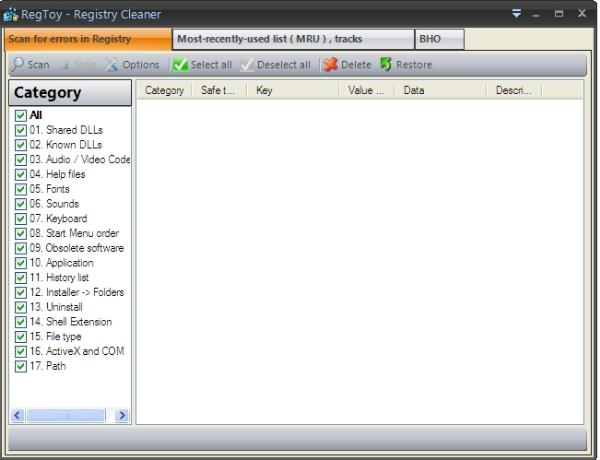Sort by the Value ... column header
600x460 pixels.
(x=366, y=90)
